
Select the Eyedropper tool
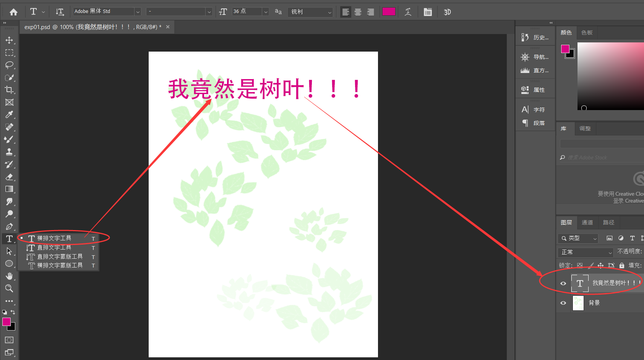[x=9, y=115]
